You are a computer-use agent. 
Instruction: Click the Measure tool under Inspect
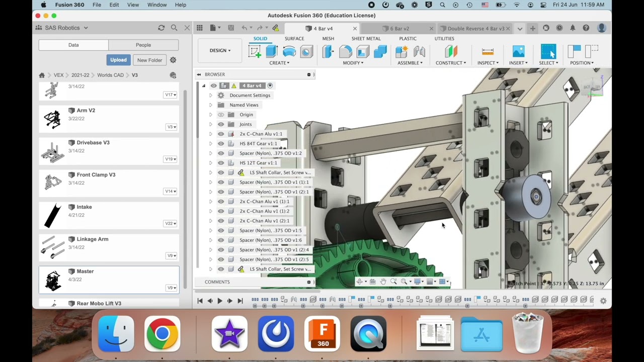tap(488, 51)
